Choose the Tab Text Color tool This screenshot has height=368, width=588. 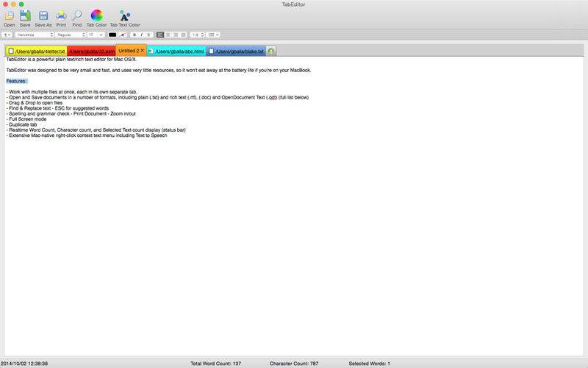click(x=124, y=15)
